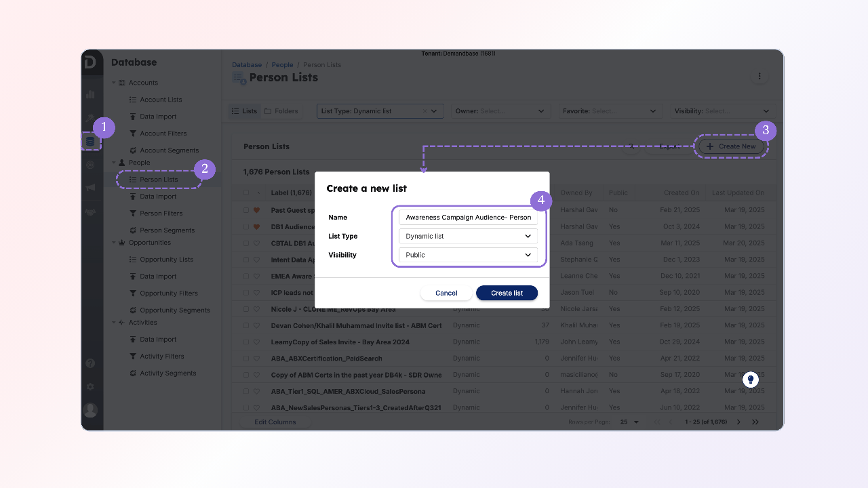Click the Create list button
This screenshot has height=488, width=868.
(507, 293)
